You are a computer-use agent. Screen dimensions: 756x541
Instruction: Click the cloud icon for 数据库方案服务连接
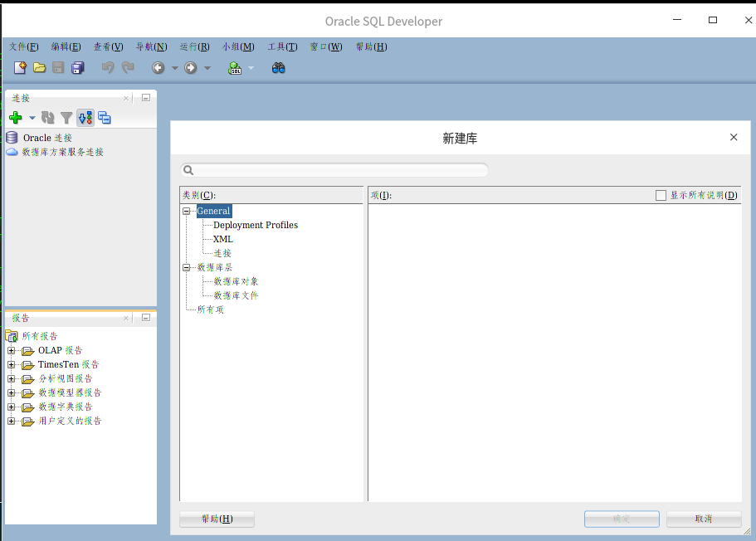12,152
